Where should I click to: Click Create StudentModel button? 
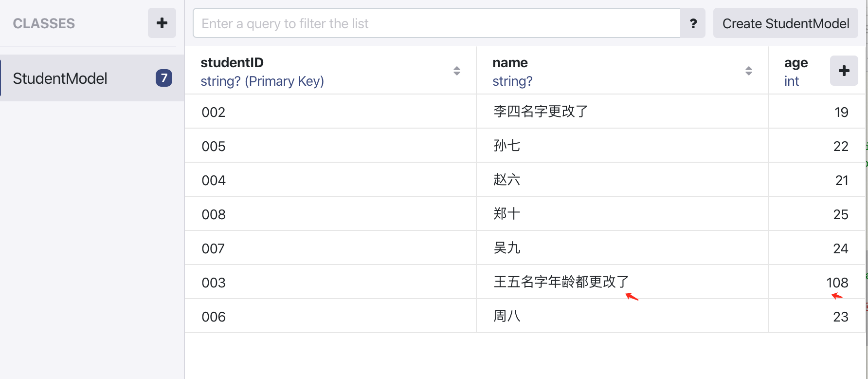pyautogui.click(x=786, y=23)
